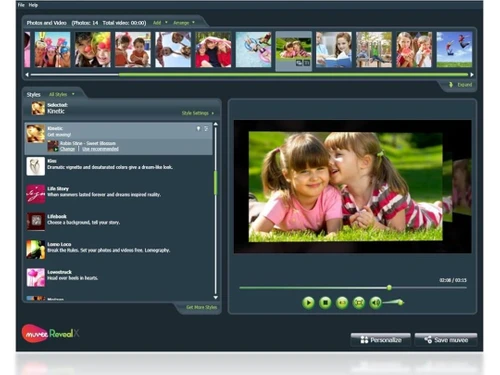Click the Use recommended link
This screenshot has width=500, height=375.
[100, 149]
